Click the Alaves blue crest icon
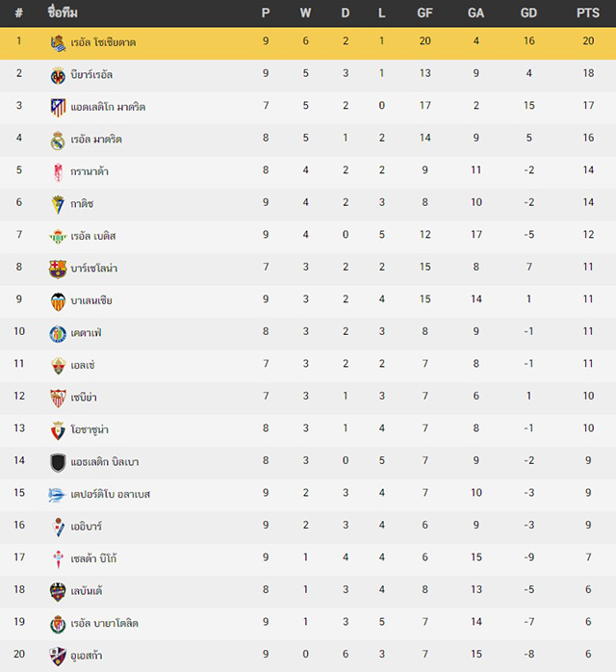 (58, 495)
